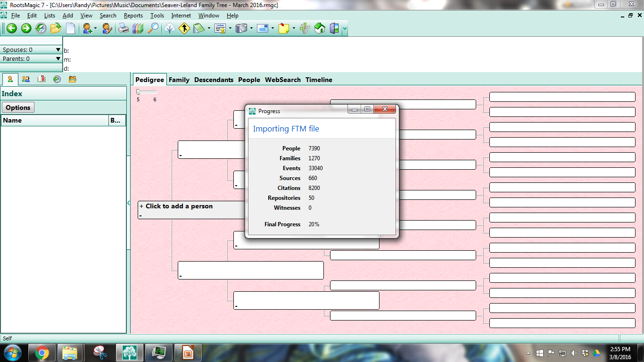This screenshot has height=362, width=644.
Task: Open dropdown arrow next to certificate icon
Action: coord(230,28)
